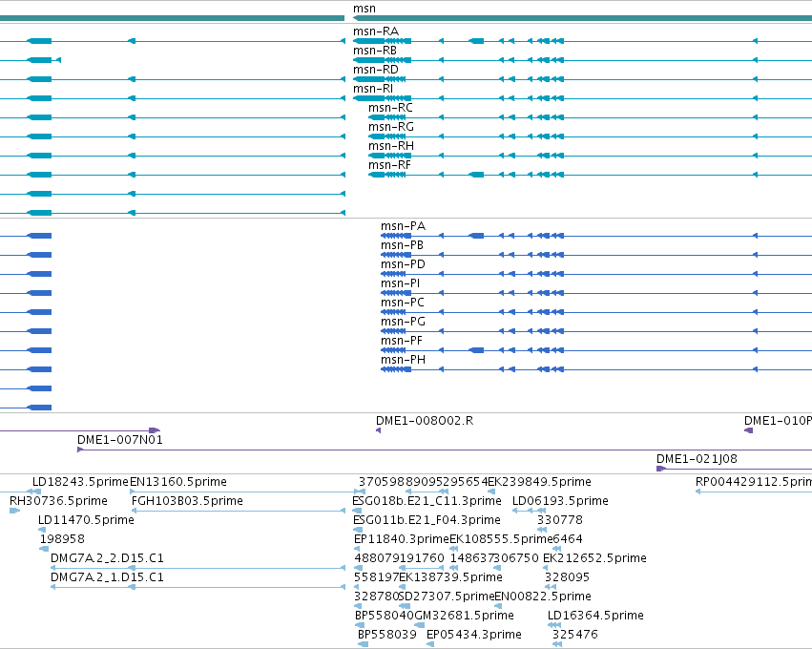Click the msn-RH transcript label
This screenshot has width=812, height=649.
[x=391, y=146]
